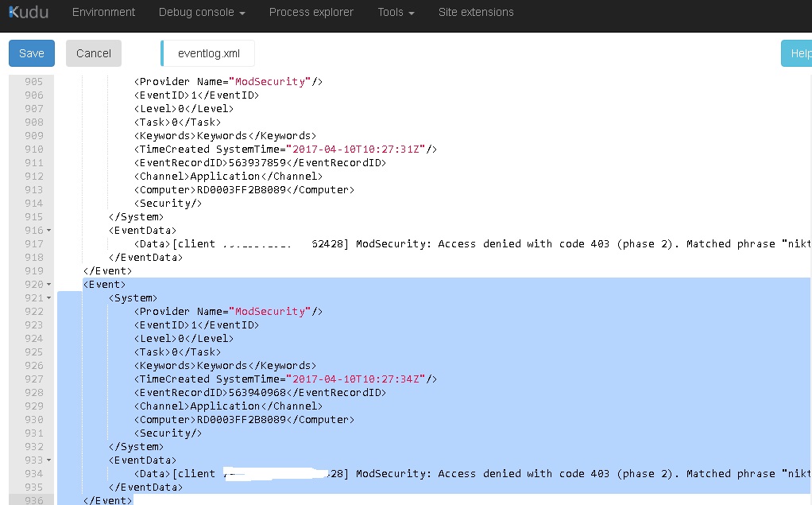The width and height of the screenshot is (812, 505).
Task: Fold the System element at line 921
Action: pos(50,298)
